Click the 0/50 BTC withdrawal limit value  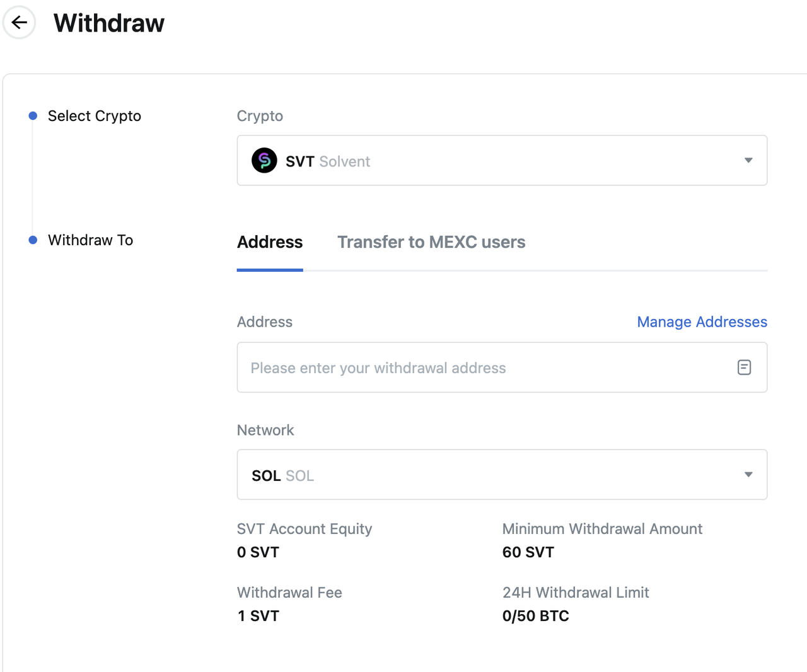coord(535,616)
